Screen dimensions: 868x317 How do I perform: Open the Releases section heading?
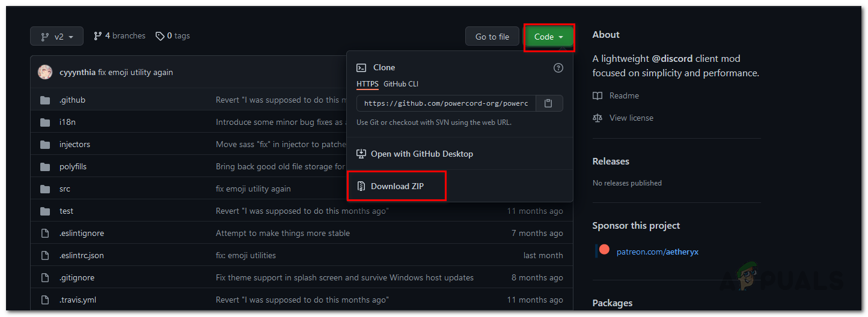coord(611,161)
